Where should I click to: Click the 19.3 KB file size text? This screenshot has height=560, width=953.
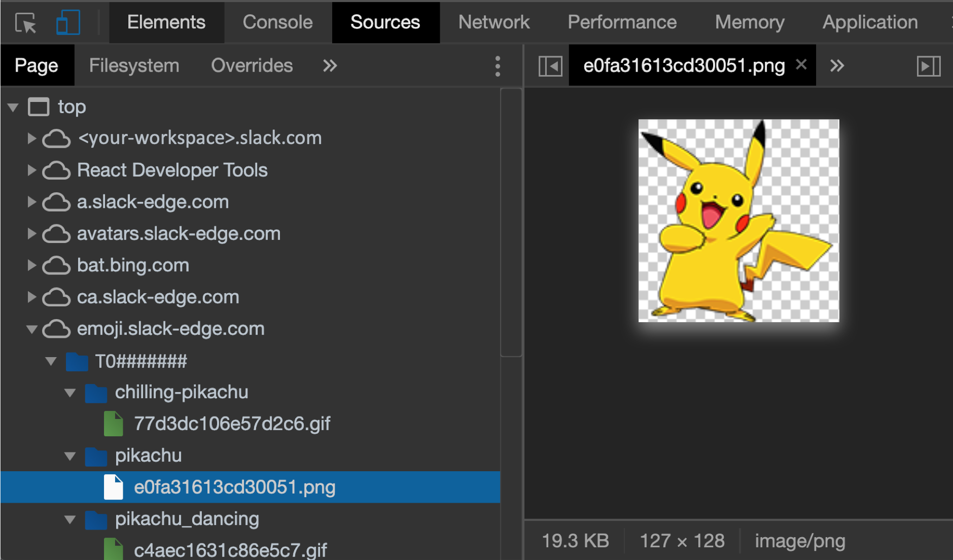575,541
